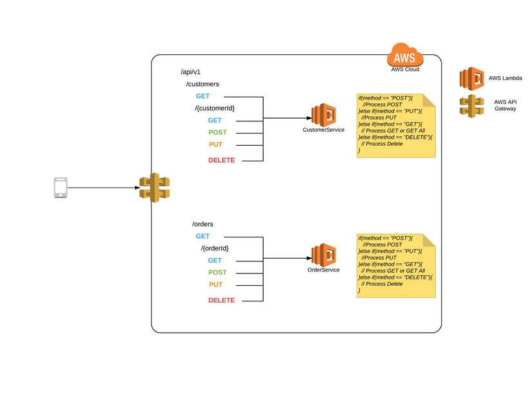Select the /api/v1 path label
Screen dimensions: 532x411
coord(190,72)
